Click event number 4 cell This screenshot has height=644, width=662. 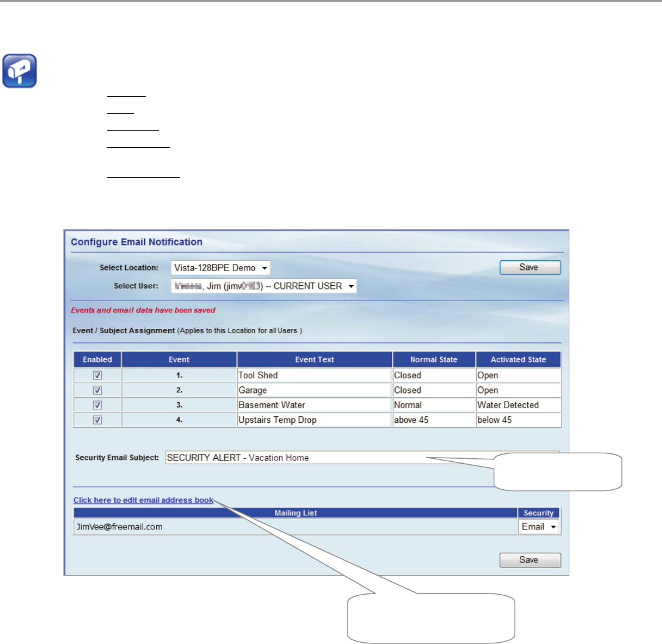(179, 420)
